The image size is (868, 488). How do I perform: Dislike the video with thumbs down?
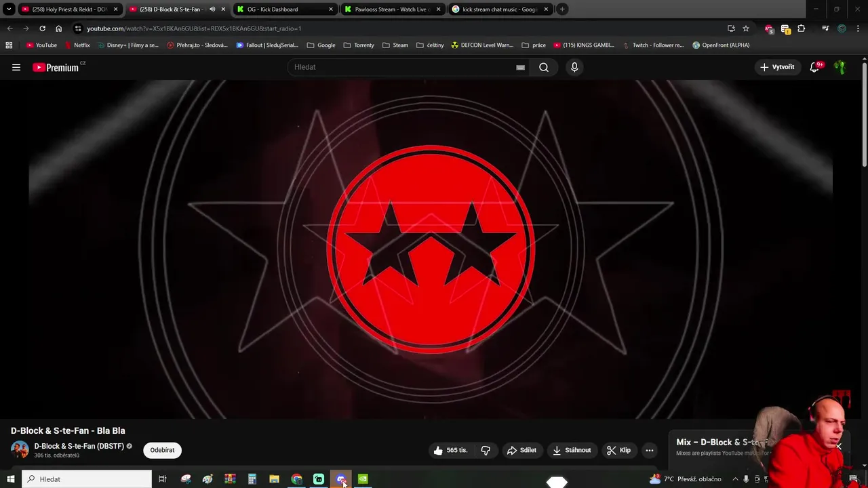pyautogui.click(x=486, y=450)
